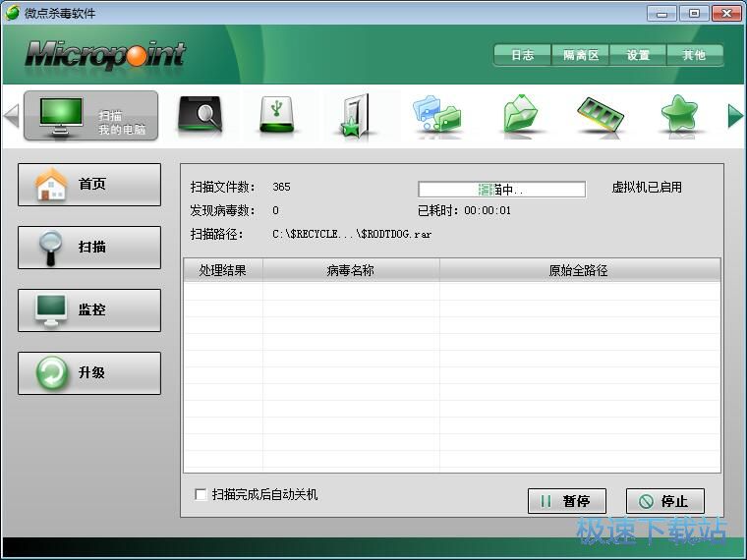
Task: Open the 隔离区 quarantine tab
Action: pos(580,56)
